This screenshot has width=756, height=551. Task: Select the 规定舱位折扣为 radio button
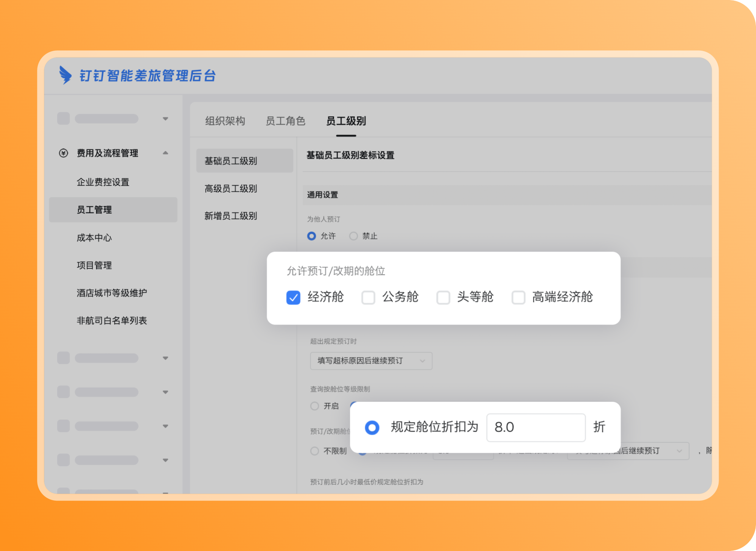coord(372,428)
